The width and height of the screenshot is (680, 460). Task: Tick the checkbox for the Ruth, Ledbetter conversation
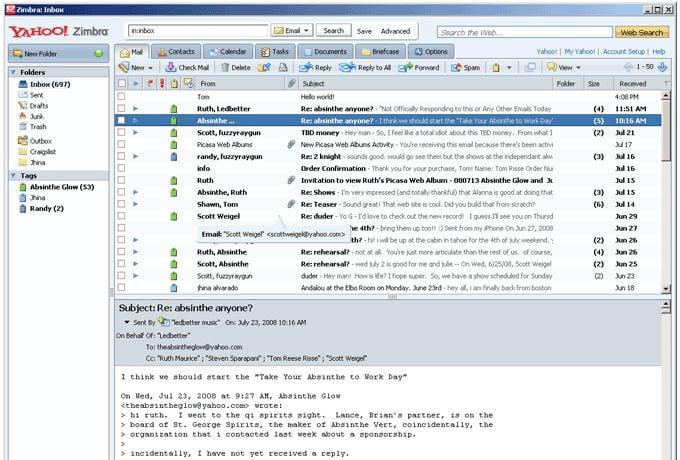click(121, 108)
